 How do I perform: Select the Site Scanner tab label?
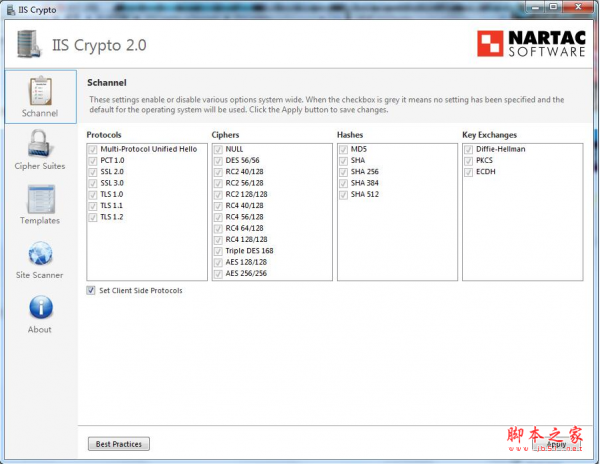pos(39,275)
